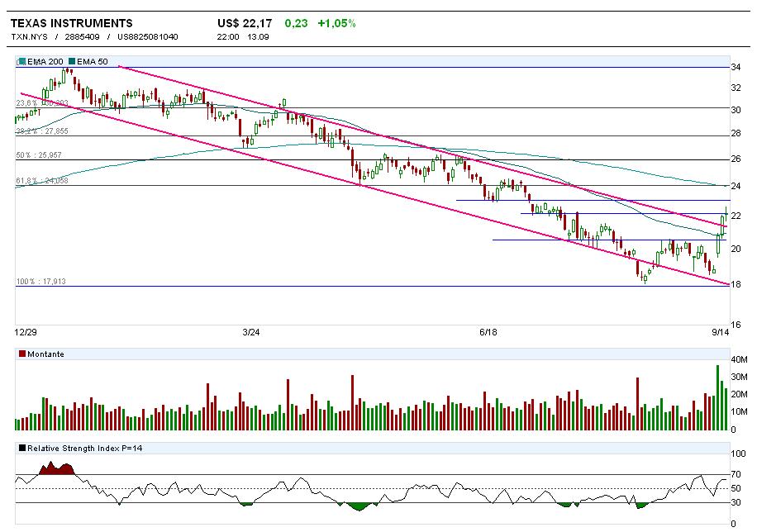Click the 100 label on the RSI axis

(739, 454)
